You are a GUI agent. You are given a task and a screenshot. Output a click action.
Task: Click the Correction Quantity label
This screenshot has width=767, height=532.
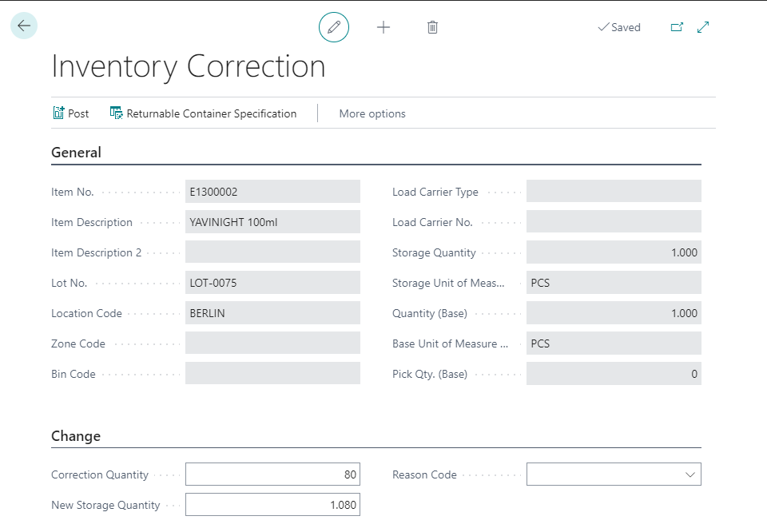(100, 474)
